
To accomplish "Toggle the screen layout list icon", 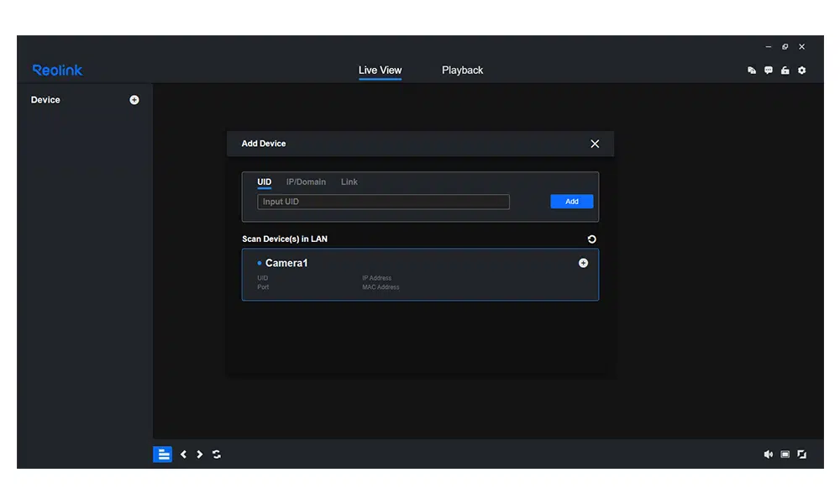I will 162,454.
